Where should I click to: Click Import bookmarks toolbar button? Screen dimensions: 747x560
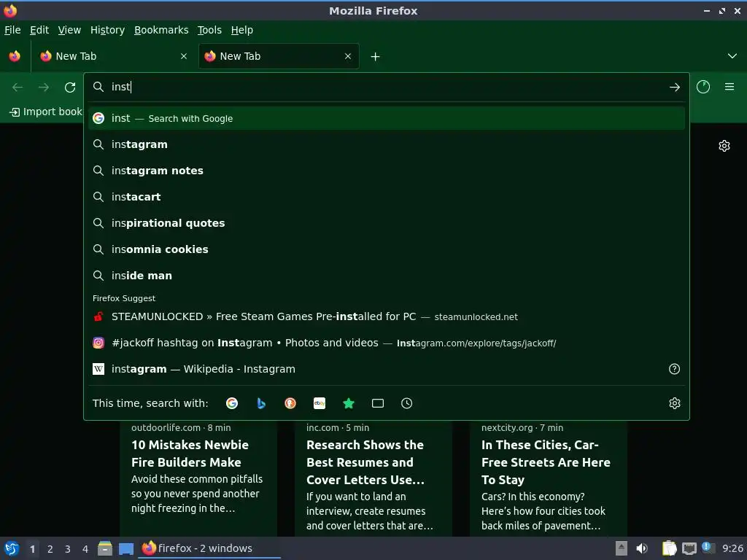[46, 112]
